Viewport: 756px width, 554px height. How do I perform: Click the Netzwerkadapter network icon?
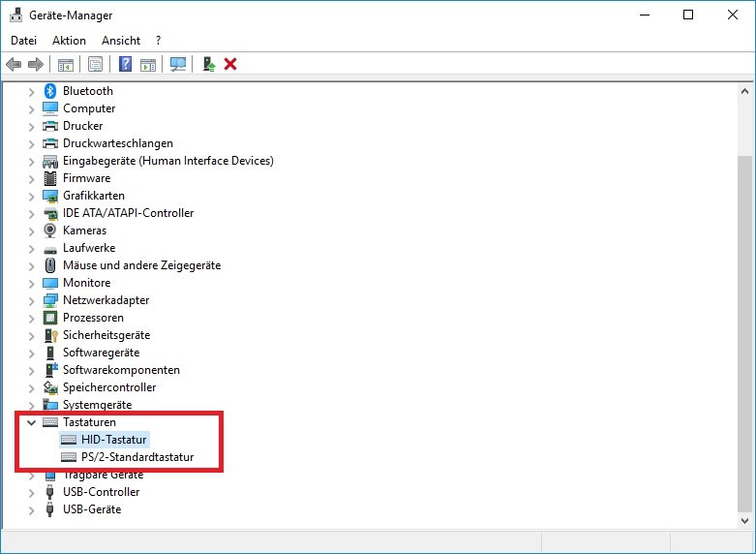point(50,300)
